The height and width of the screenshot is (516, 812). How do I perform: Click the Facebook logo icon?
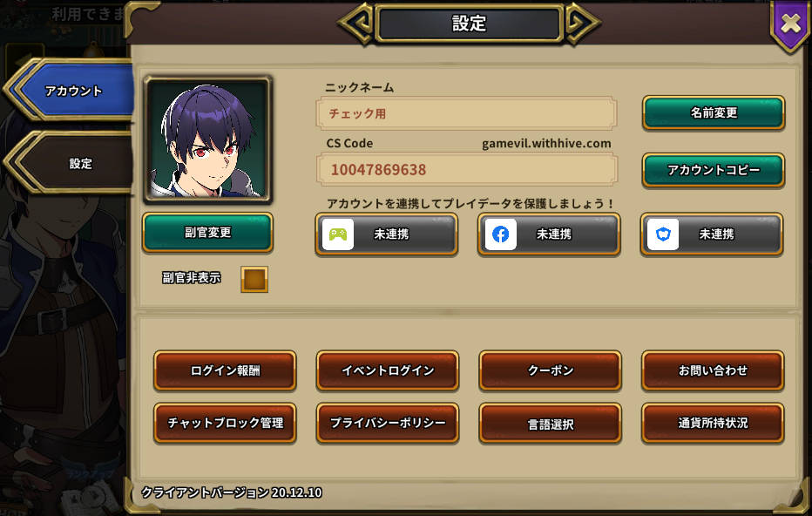(501, 234)
